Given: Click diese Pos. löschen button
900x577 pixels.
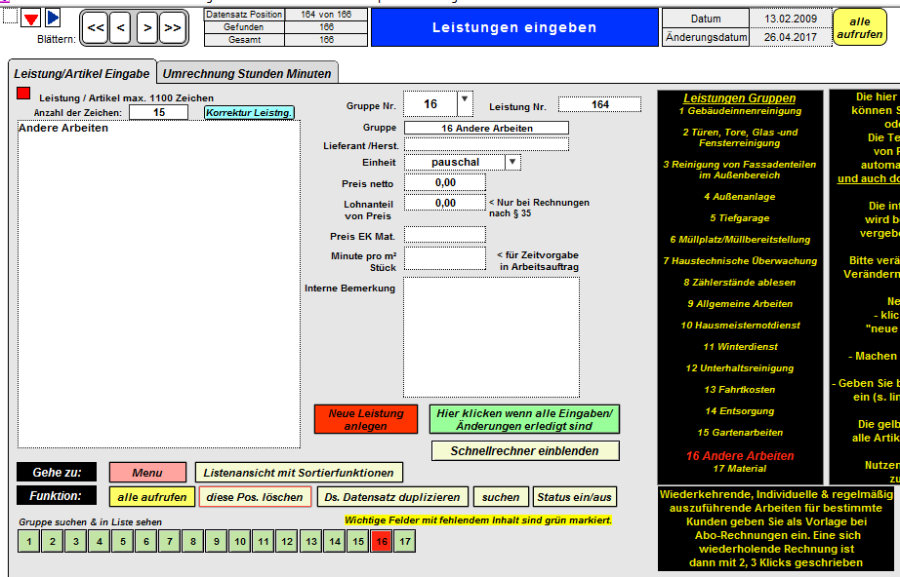Looking at the screenshot, I should coord(254,497).
